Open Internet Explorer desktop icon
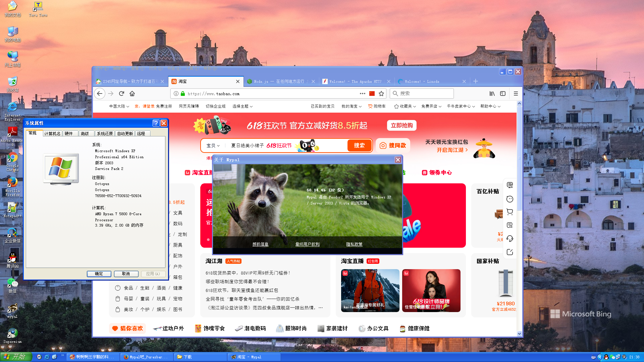644x362 pixels. (x=12, y=112)
